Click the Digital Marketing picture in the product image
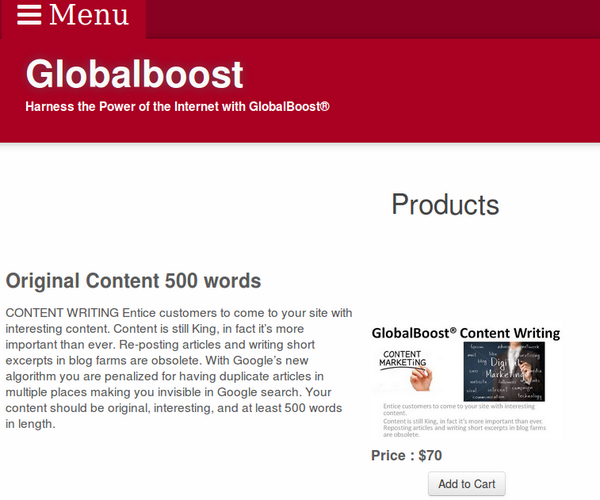 pos(504,371)
